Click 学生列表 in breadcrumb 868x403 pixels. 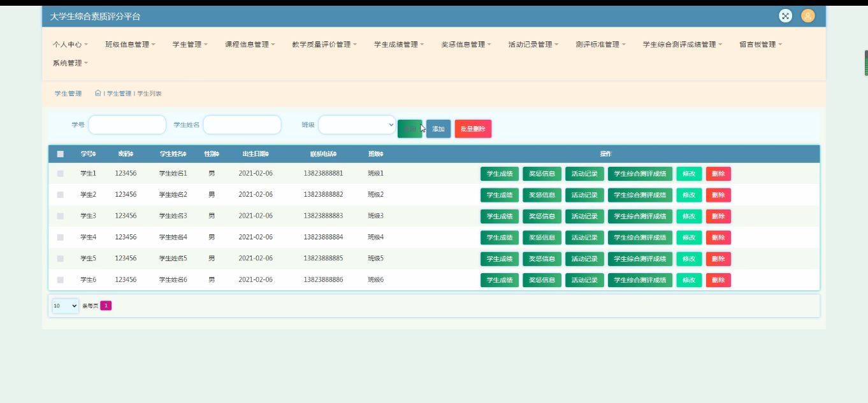pyautogui.click(x=149, y=94)
